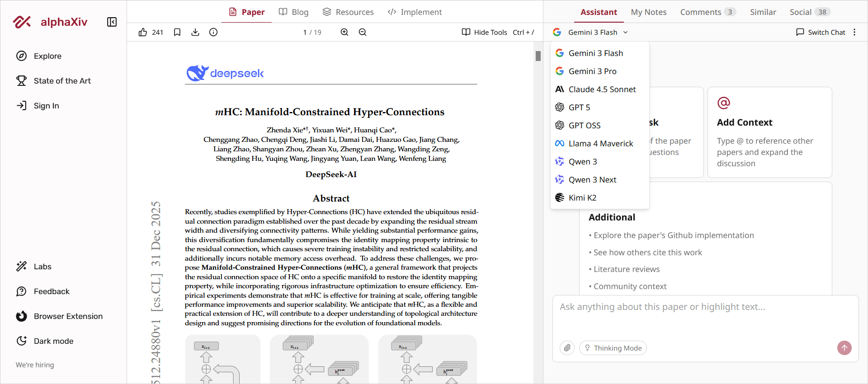Open the paper info icon

[213, 32]
